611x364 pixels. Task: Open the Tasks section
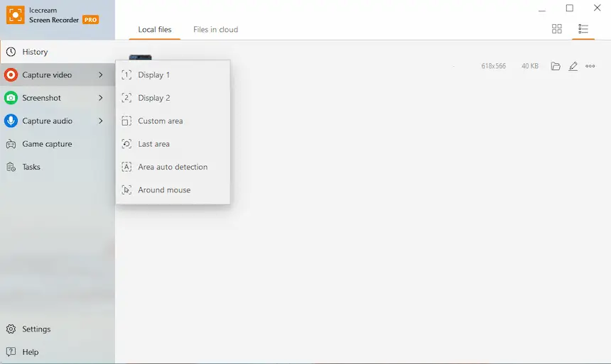[x=58, y=167]
